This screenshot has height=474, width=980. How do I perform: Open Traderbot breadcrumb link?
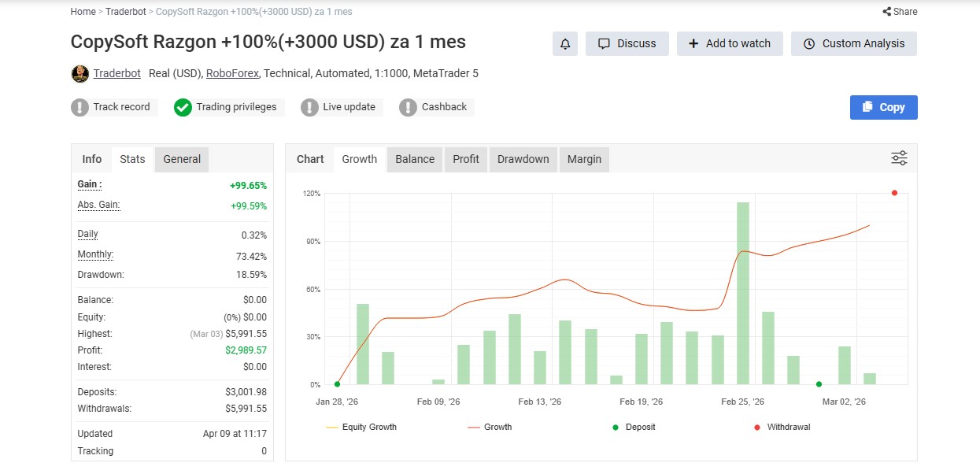coord(124,12)
